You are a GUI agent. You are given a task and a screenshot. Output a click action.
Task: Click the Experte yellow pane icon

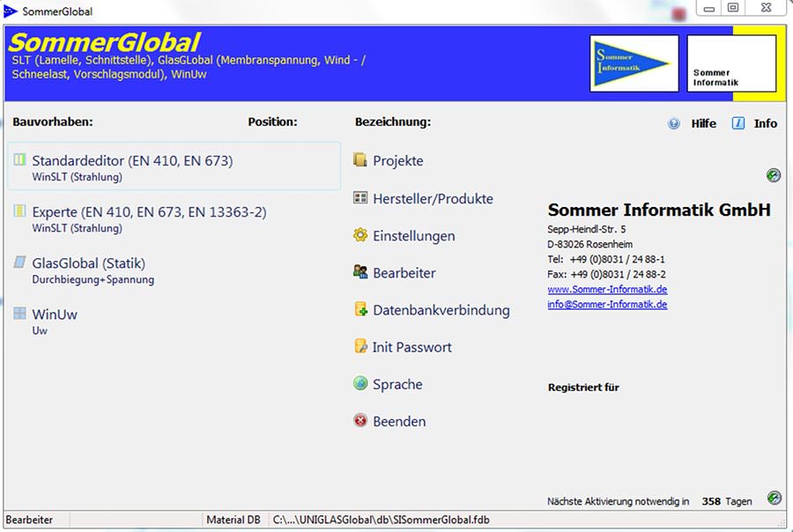click(x=19, y=211)
